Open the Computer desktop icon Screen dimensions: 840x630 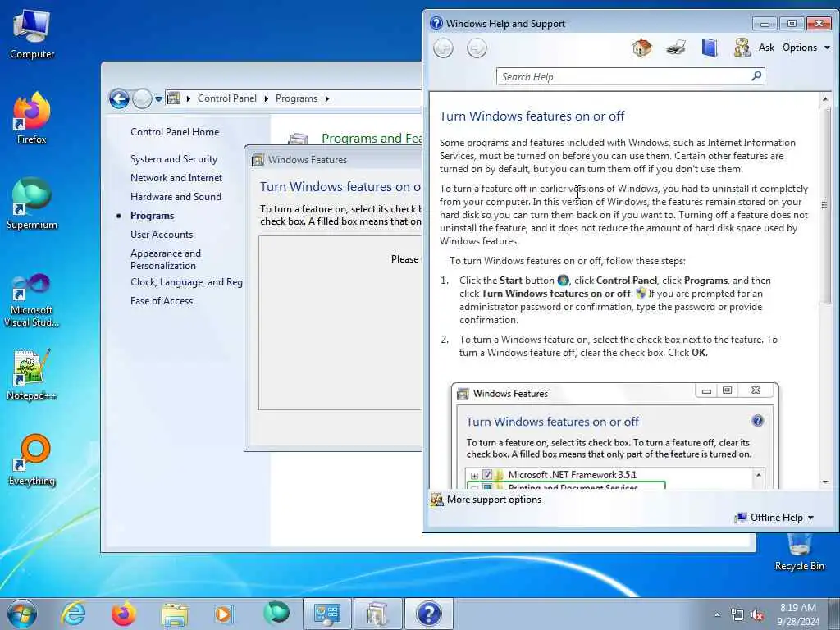[32, 34]
